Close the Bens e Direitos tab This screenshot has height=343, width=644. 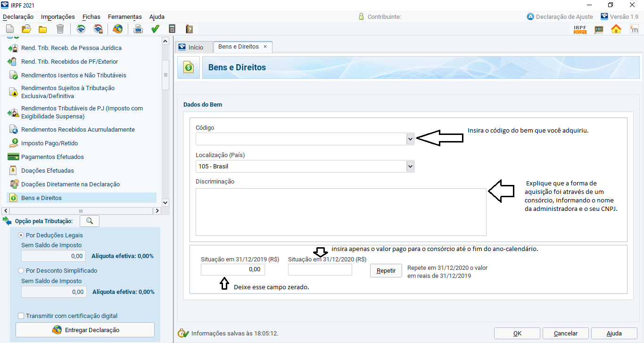[265, 47]
